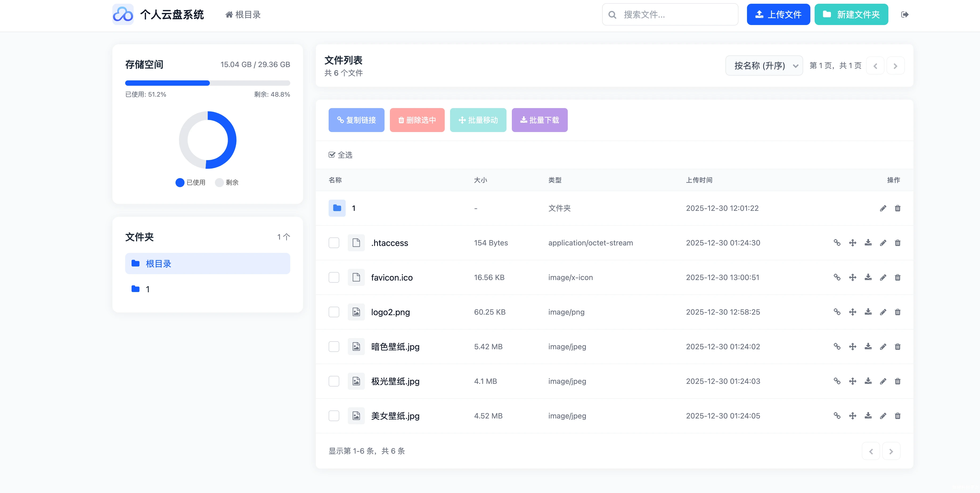Delete the 美女壁纸.jpg file

point(898,415)
